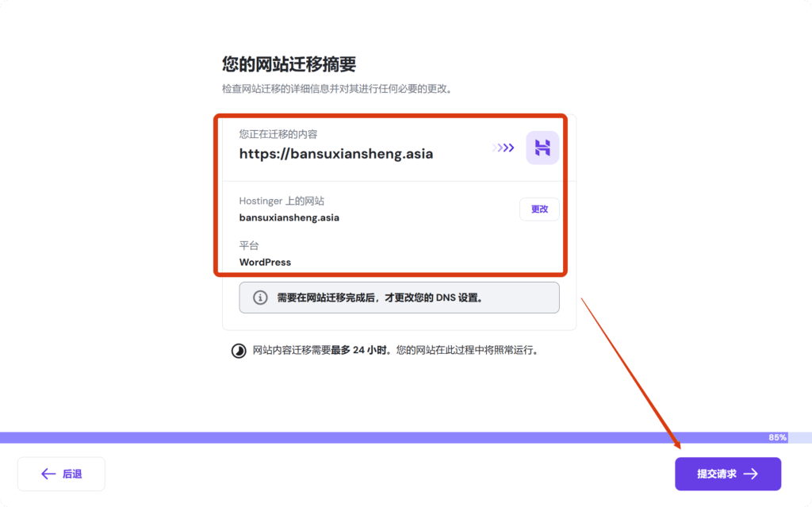Click the 85% progress label
This screenshot has width=812, height=507.
point(777,437)
